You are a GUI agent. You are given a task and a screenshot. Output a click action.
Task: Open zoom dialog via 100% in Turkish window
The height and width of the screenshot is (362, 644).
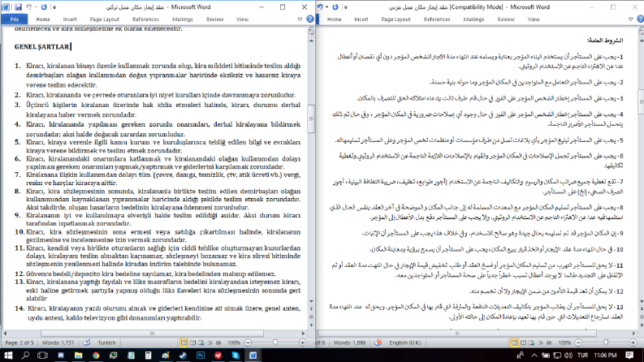tap(234, 343)
